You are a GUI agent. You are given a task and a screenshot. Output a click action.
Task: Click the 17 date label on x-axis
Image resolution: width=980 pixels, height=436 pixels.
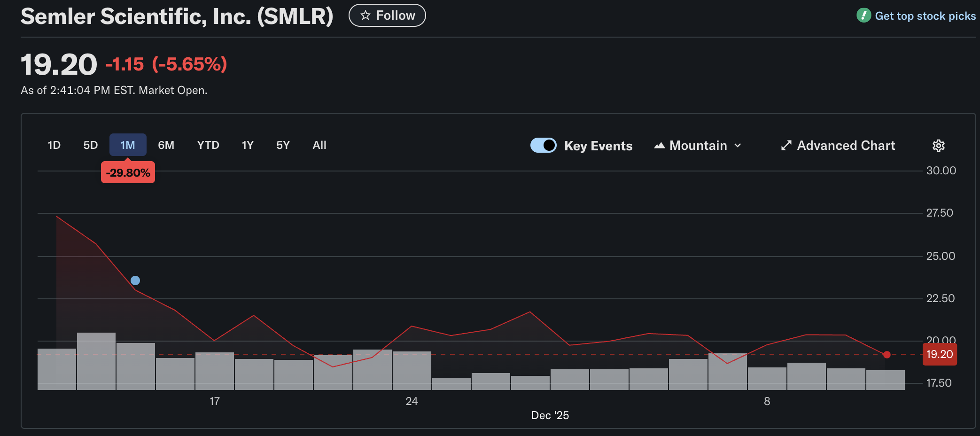point(215,401)
